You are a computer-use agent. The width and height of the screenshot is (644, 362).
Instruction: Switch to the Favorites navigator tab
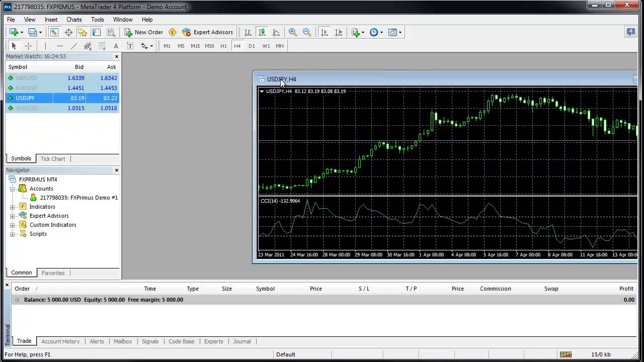coord(53,273)
